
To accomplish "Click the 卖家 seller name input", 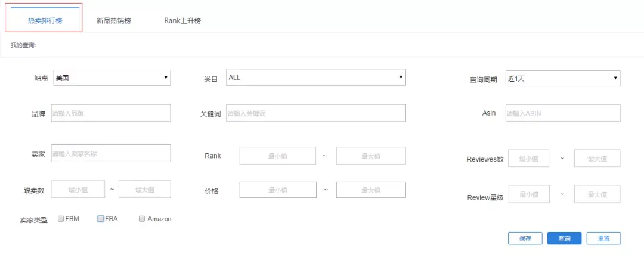I will pos(111,153).
